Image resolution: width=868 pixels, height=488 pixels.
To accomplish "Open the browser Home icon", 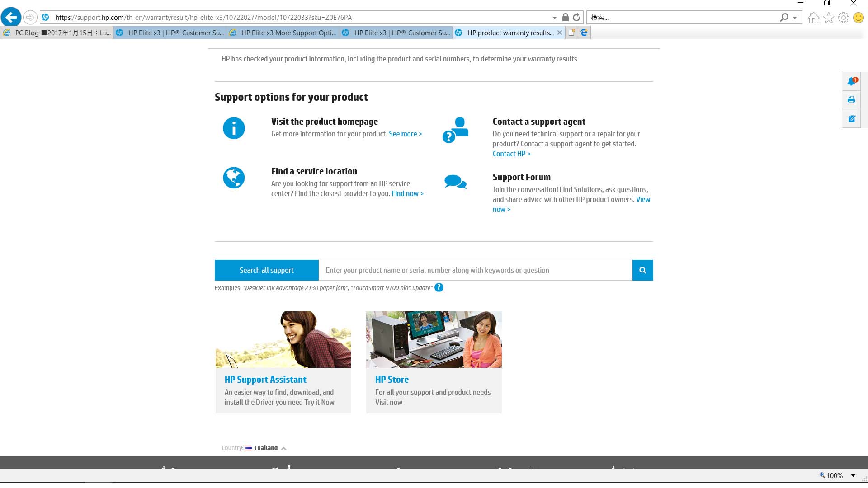I will click(x=813, y=18).
